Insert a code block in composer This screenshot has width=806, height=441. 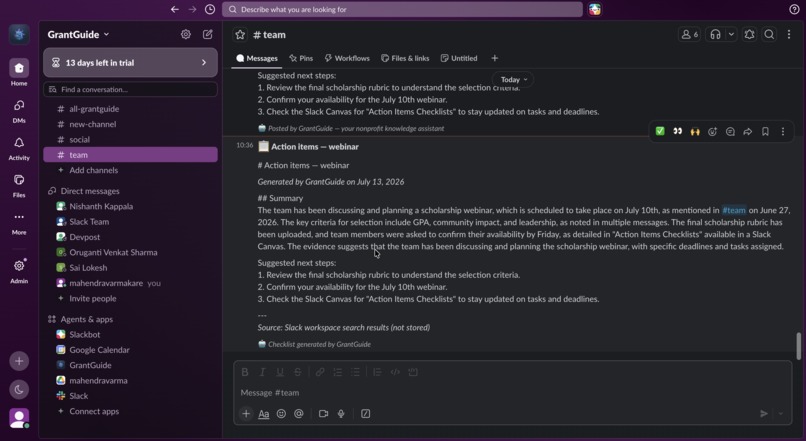(x=413, y=372)
